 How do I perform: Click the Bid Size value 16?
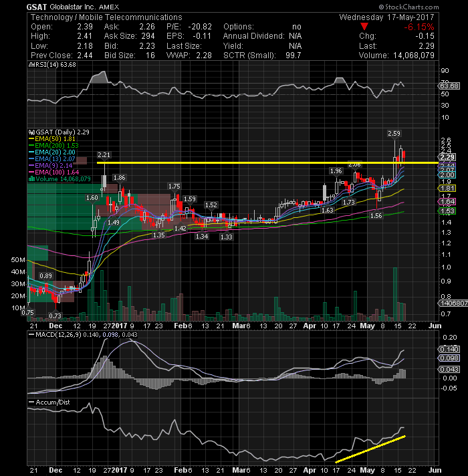pyautogui.click(x=150, y=55)
